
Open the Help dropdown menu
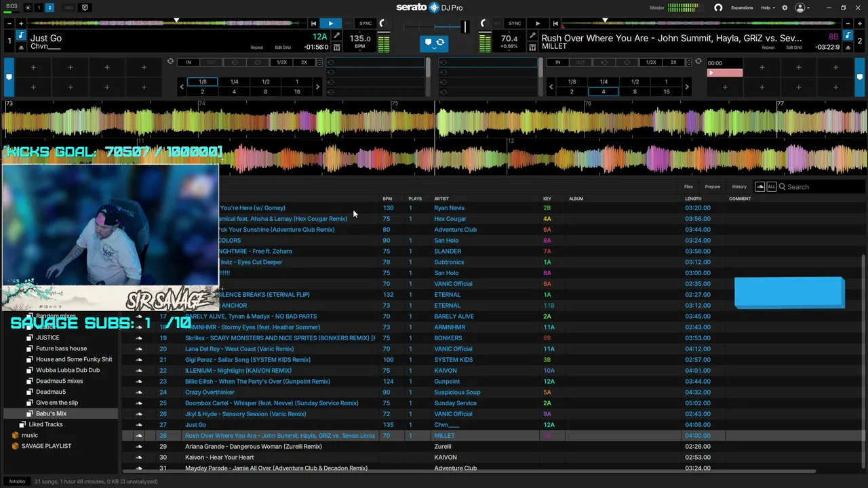[768, 7]
